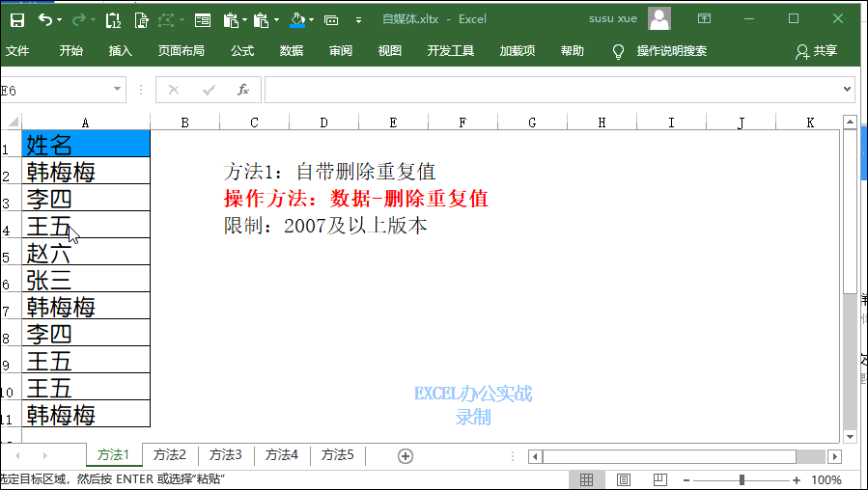
Task: Click the form icon in quick access toolbar
Action: pos(203,20)
